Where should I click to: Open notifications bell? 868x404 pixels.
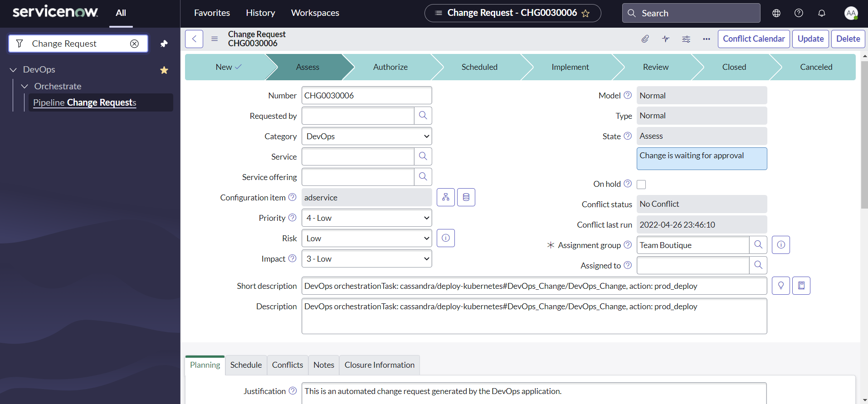point(822,13)
